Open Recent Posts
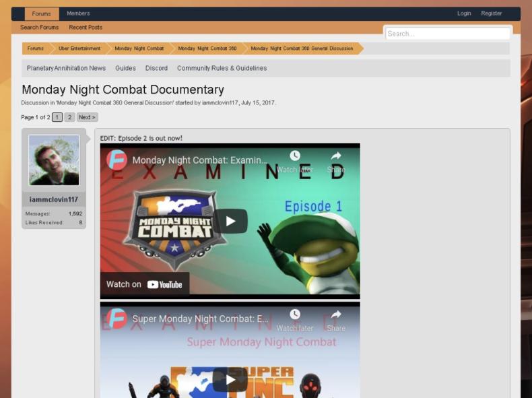The height and width of the screenshot is (398, 532). (86, 28)
